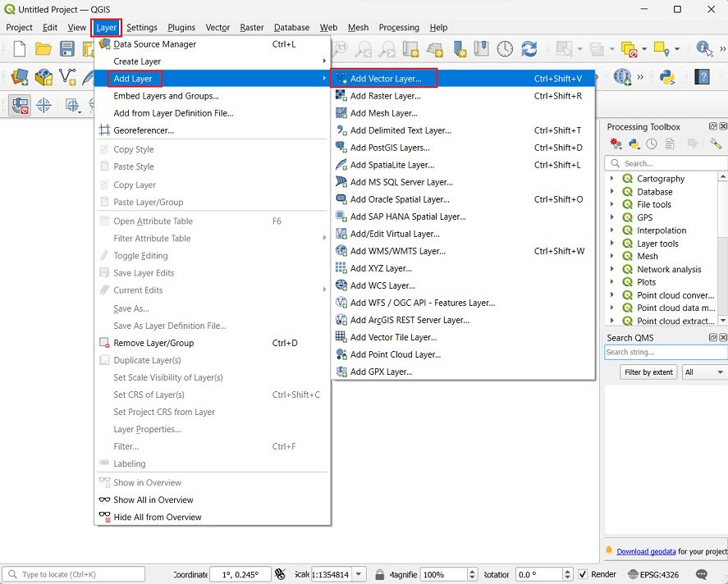Open the Scale dropdown in status bar
Screen dimensions: 728x584
click(359, 574)
